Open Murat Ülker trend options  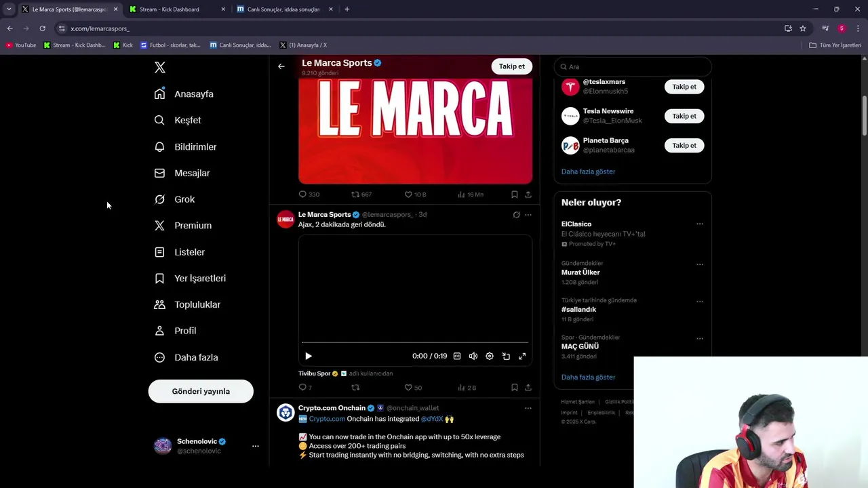point(700,264)
